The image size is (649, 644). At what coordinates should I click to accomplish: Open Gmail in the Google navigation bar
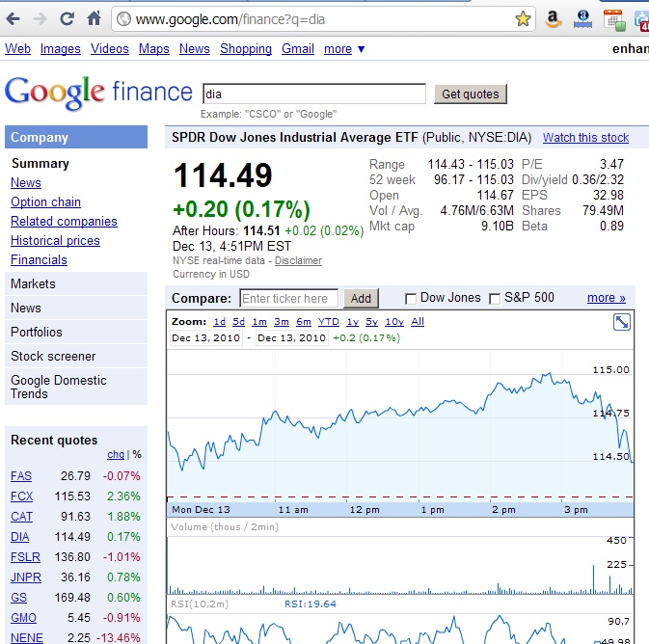click(298, 49)
